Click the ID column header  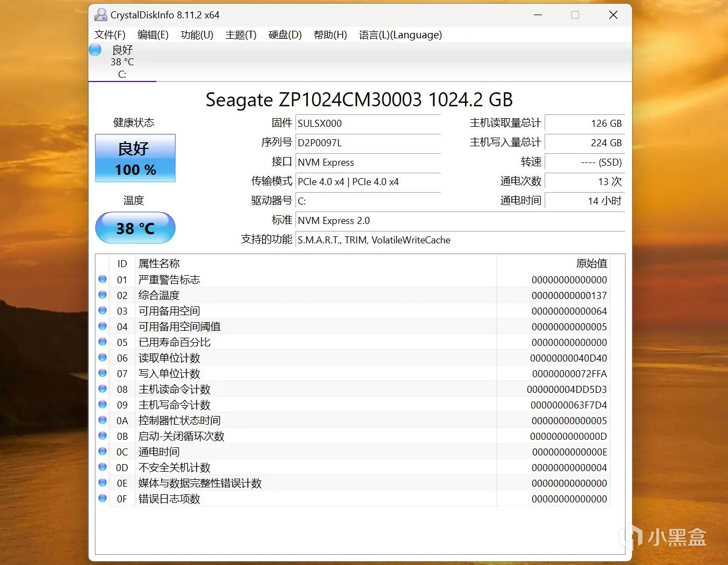click(x=122, y=263)
